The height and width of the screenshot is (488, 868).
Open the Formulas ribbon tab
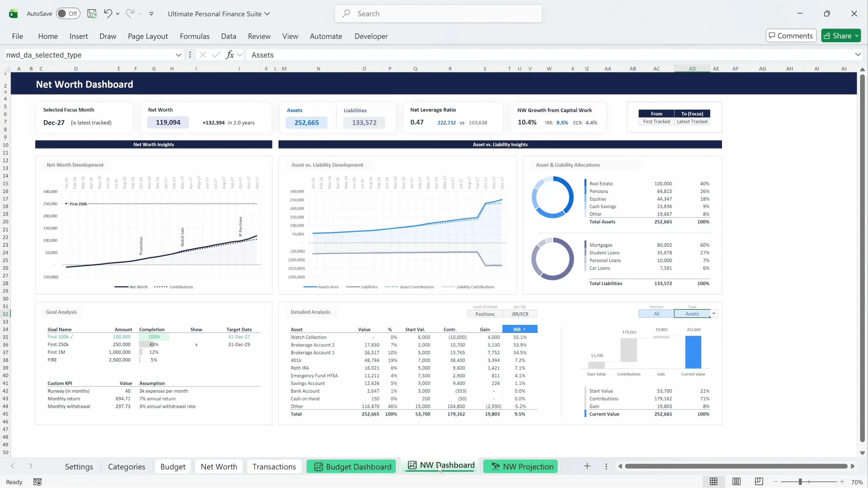(x=195, y=36)
